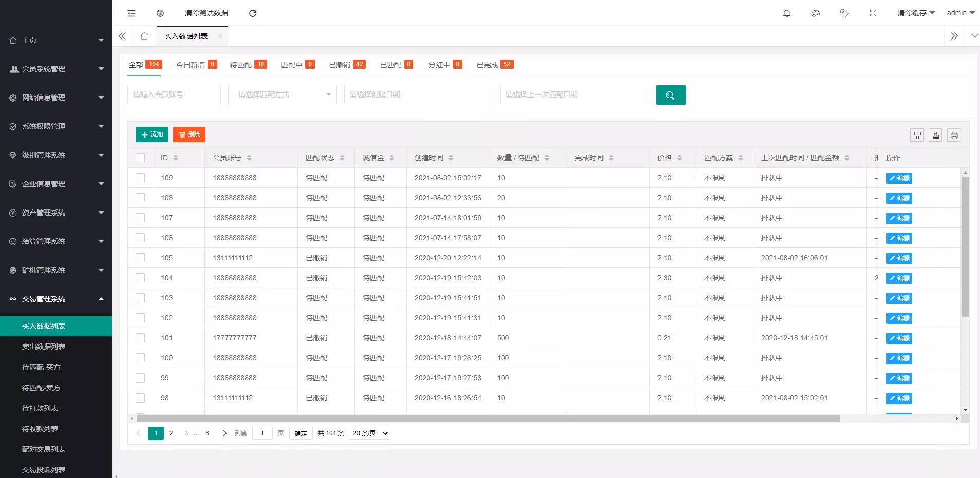Open the 匹配方式 dropdown
Screen dimensions: 980x478
[x=281, y=94]
